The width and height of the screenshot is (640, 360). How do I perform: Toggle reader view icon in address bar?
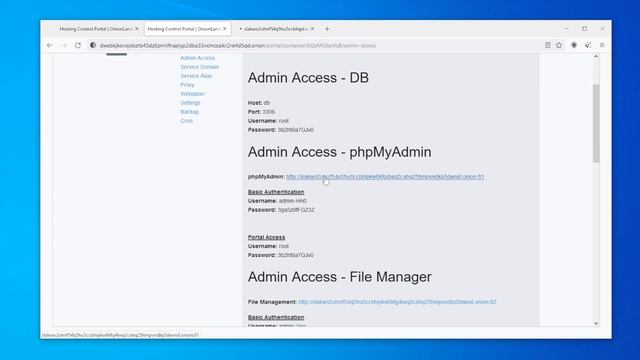tap(548, 45)
